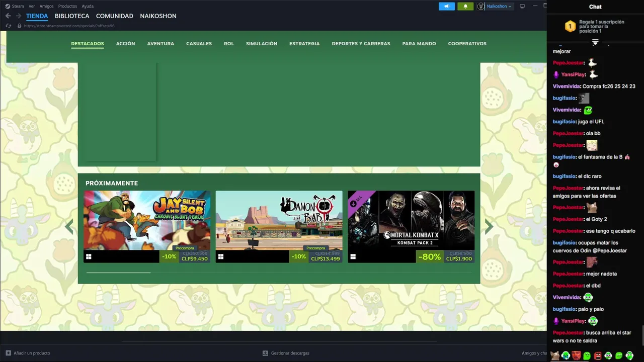Select the DEPORTES Y CARRERAS category tab
This screenshot has width=644, height=362.
361,44
